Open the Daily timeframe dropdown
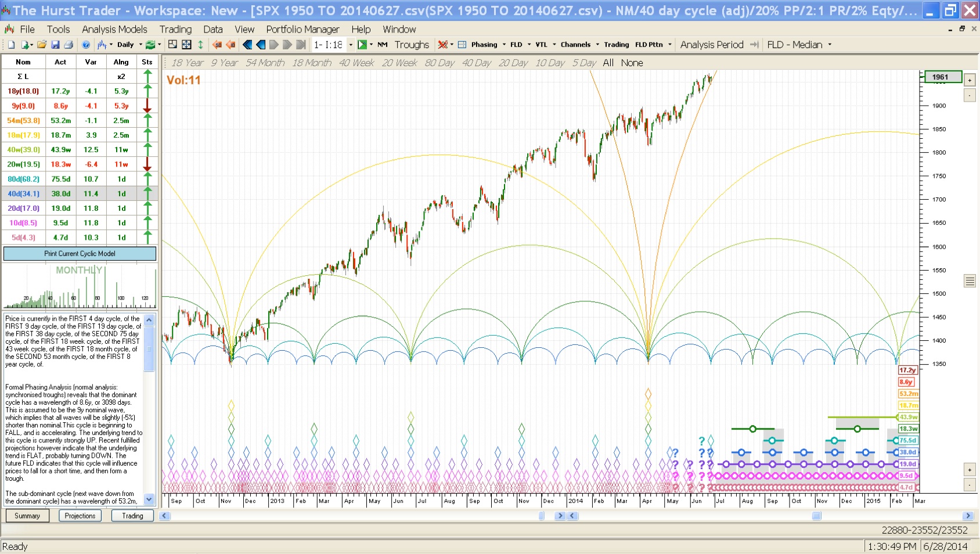Screen dimensions: 980x554 point(140,45)
